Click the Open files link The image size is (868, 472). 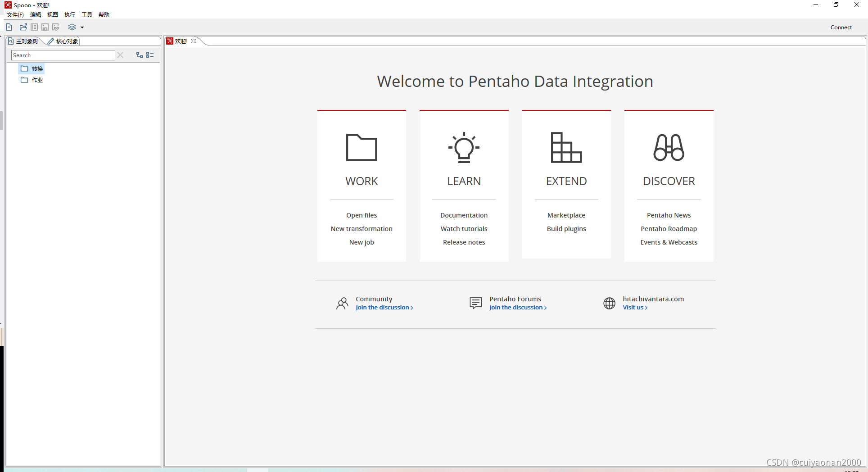pyautogui.click(x=362, y=215)
